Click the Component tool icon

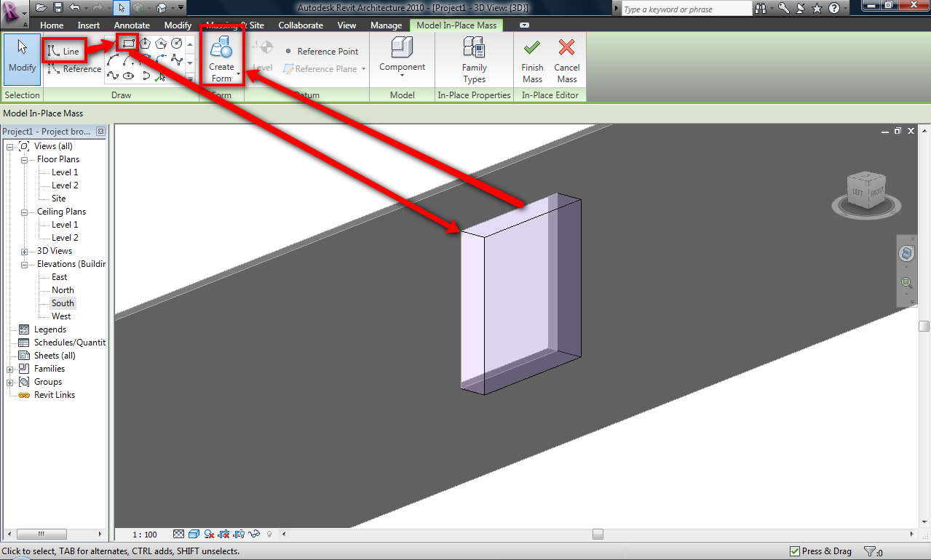(x=401, y=47)
